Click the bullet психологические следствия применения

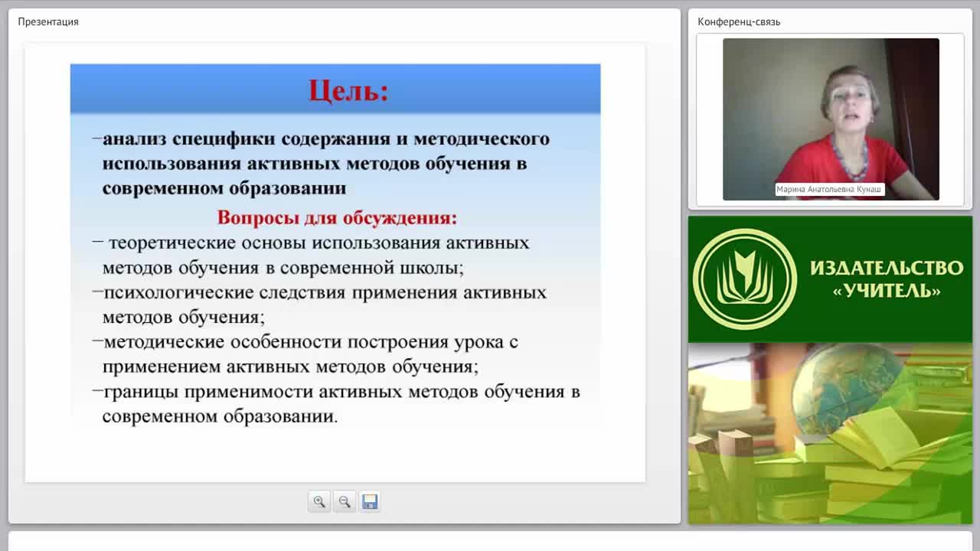319,305
